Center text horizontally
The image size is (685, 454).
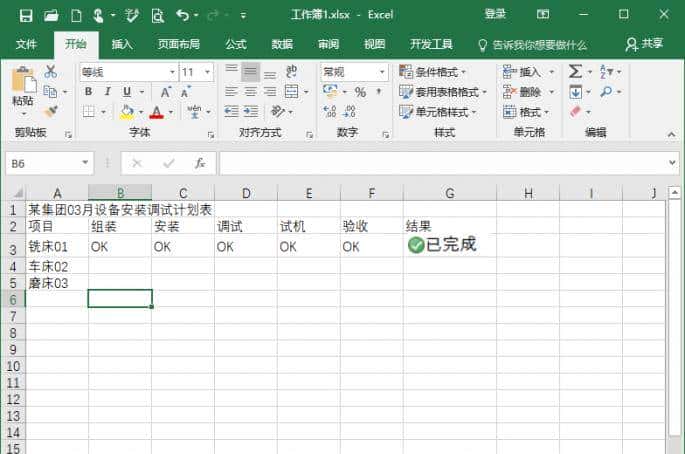coord(250,92)
